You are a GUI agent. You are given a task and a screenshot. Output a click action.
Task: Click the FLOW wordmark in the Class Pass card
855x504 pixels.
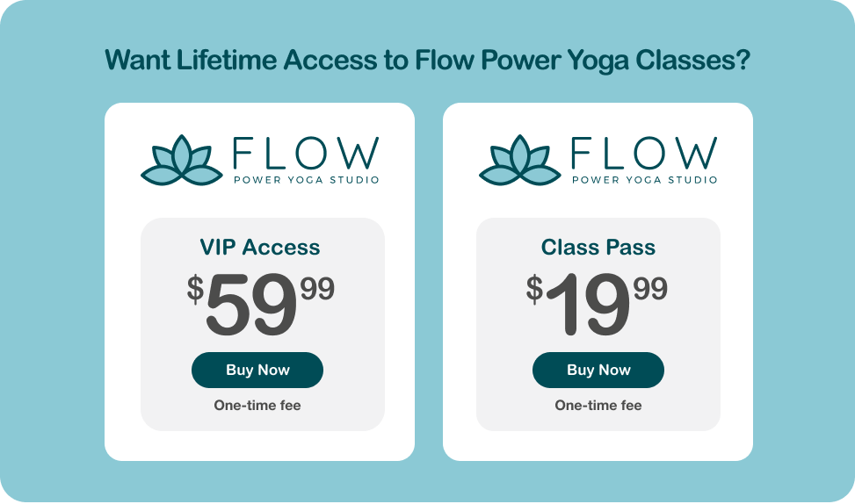pos(643,154)
